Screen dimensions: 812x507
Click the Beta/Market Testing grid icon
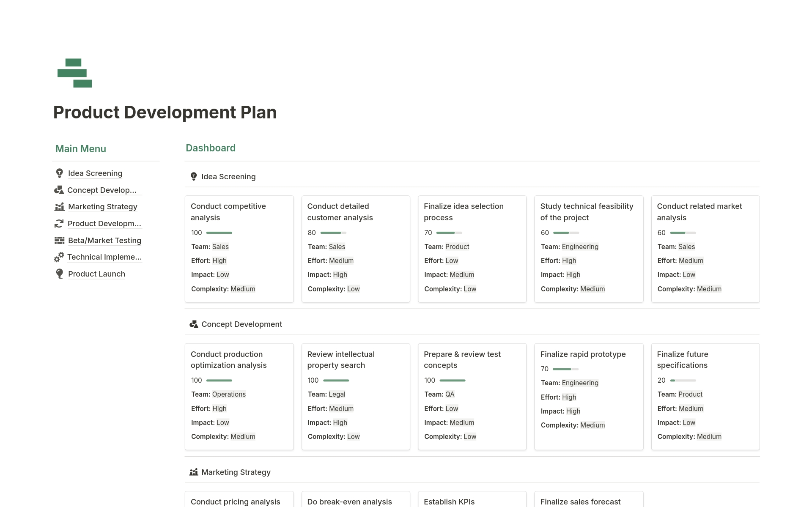click(x=59, y=239)
